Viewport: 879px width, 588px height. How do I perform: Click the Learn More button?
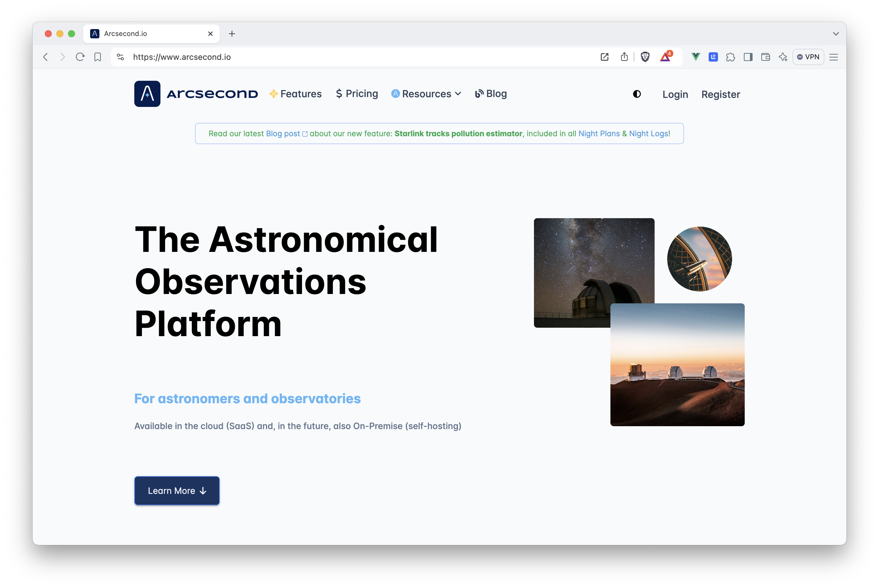tap(177, 490)
